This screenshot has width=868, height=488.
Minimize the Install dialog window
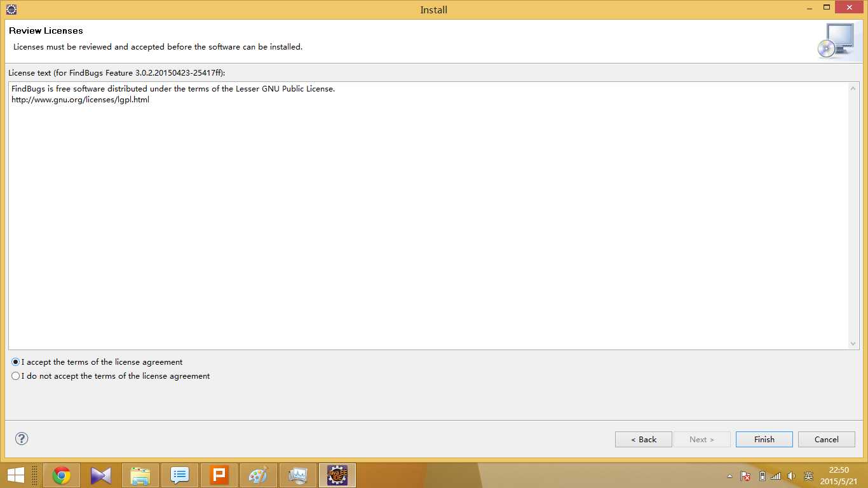809,7
